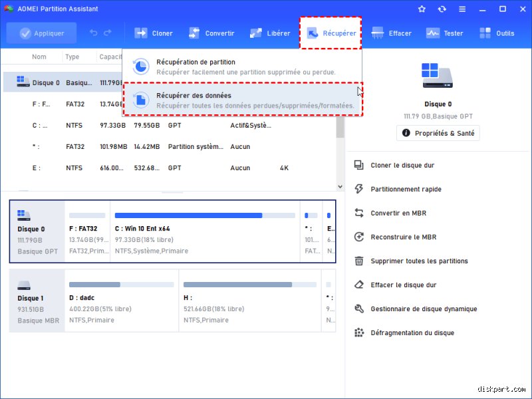532x399 pixels.
Task: Click the refresh icon in title bar
Action: coord(442,9)
